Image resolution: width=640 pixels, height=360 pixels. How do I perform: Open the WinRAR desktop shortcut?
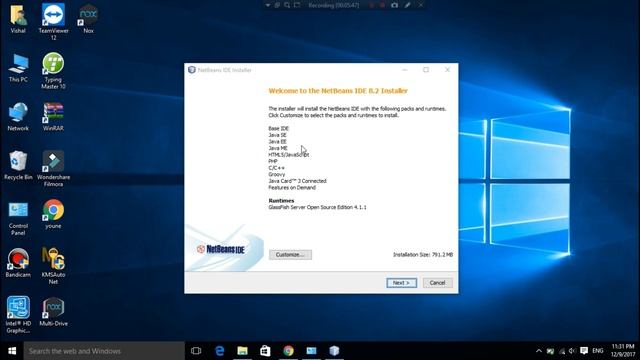coord(53,116)
